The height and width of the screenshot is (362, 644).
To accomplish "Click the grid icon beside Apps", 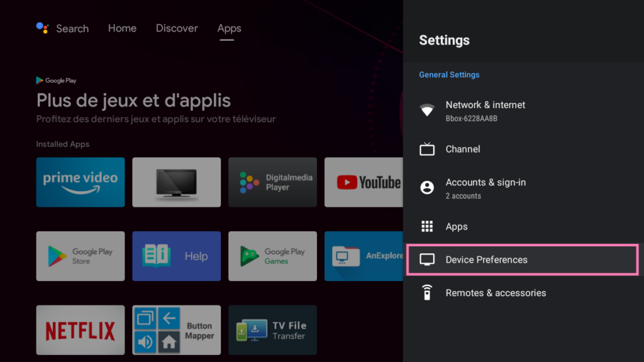I will (x=427, y=226).
